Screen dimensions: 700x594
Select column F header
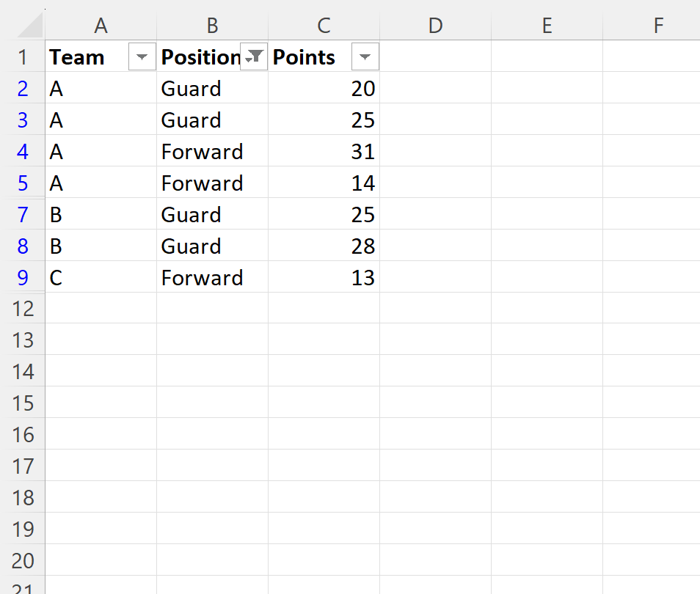tap(658, 26)
